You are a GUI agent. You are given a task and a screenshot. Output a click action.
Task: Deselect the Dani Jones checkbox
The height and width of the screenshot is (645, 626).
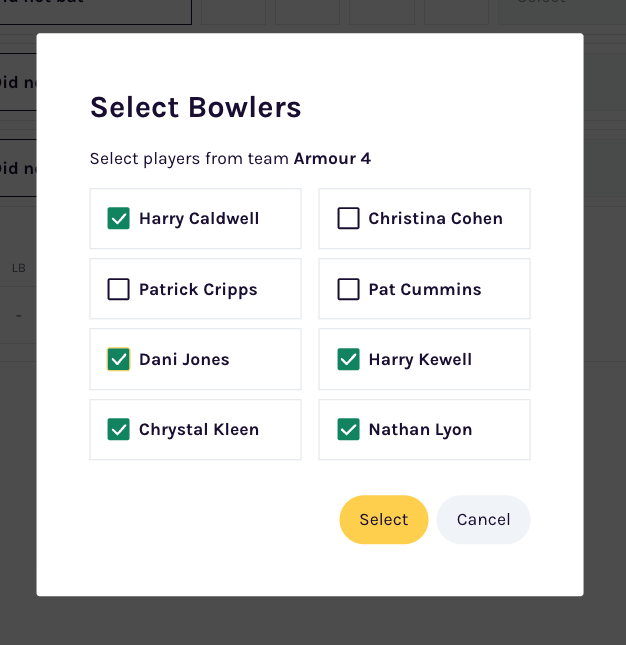pyautogui.click(x=119, y=360)
